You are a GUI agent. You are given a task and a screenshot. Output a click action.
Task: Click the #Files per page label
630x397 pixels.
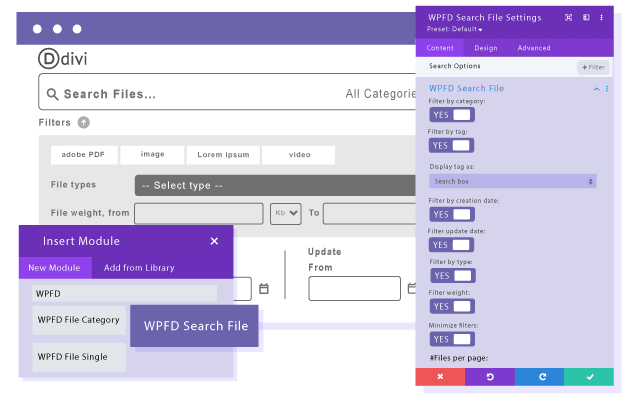point(459,358)
